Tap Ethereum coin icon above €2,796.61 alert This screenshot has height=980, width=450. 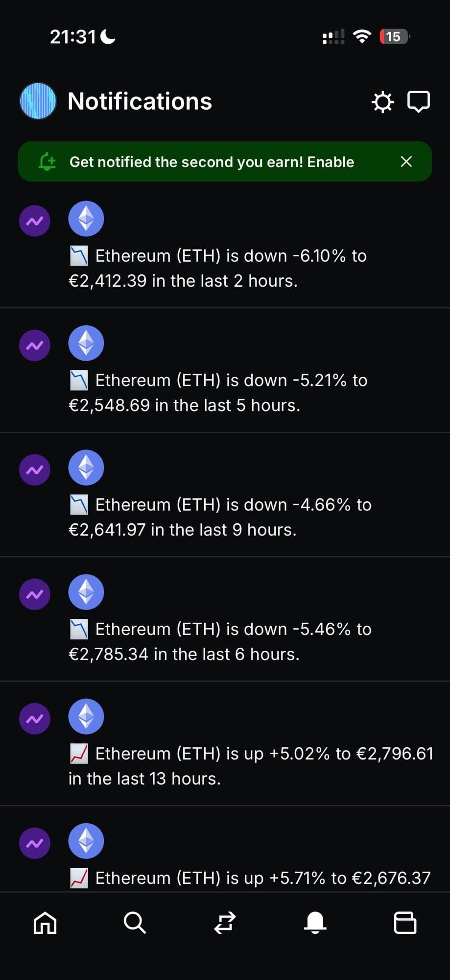click(86, 716)
